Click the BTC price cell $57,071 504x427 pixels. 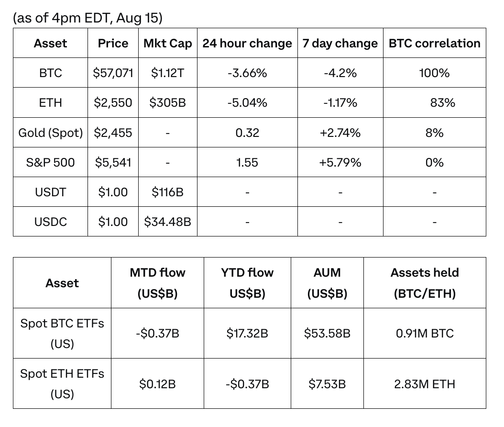(113, 73)
